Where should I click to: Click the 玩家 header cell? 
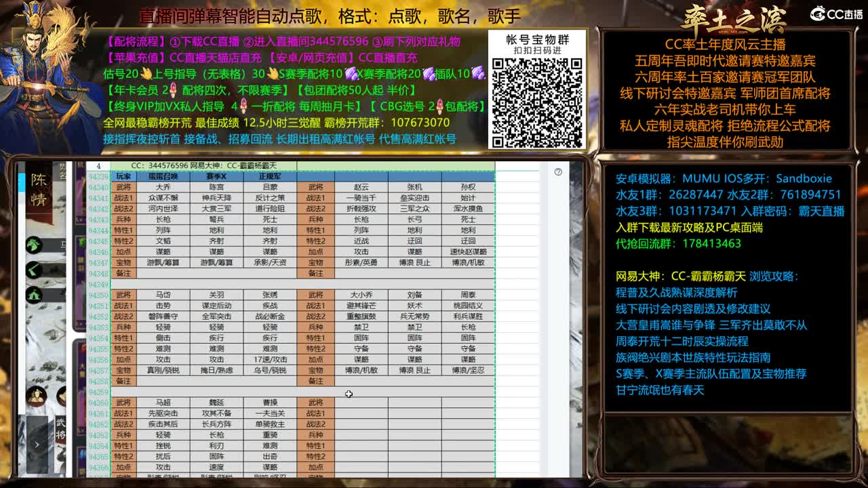click(123, 176)
